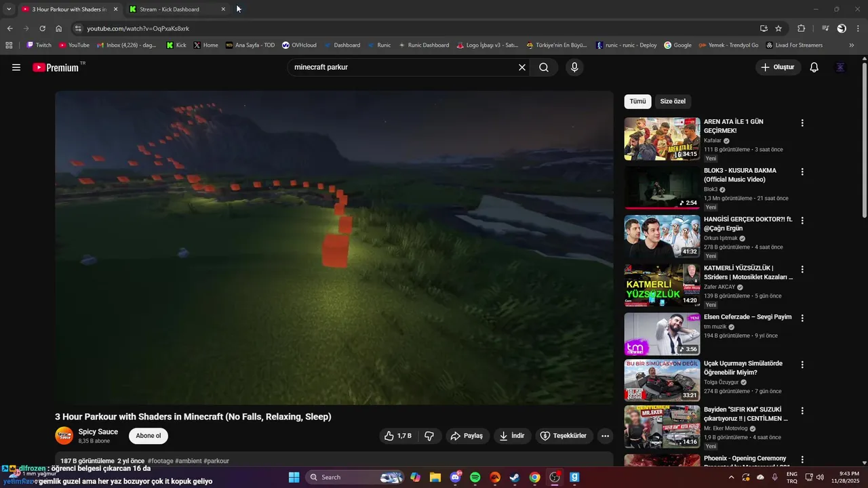Open Steam from the taskbar
The image size is (868, 488).
(515, 477)
